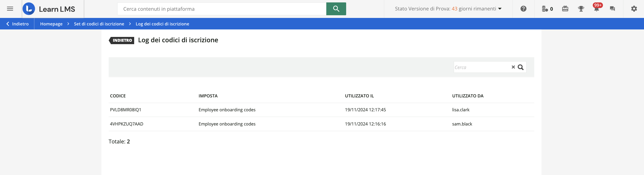This screenshot has height=175, width=644.
Task: Click Indietro in the blue bar
Action: point(17,24)
